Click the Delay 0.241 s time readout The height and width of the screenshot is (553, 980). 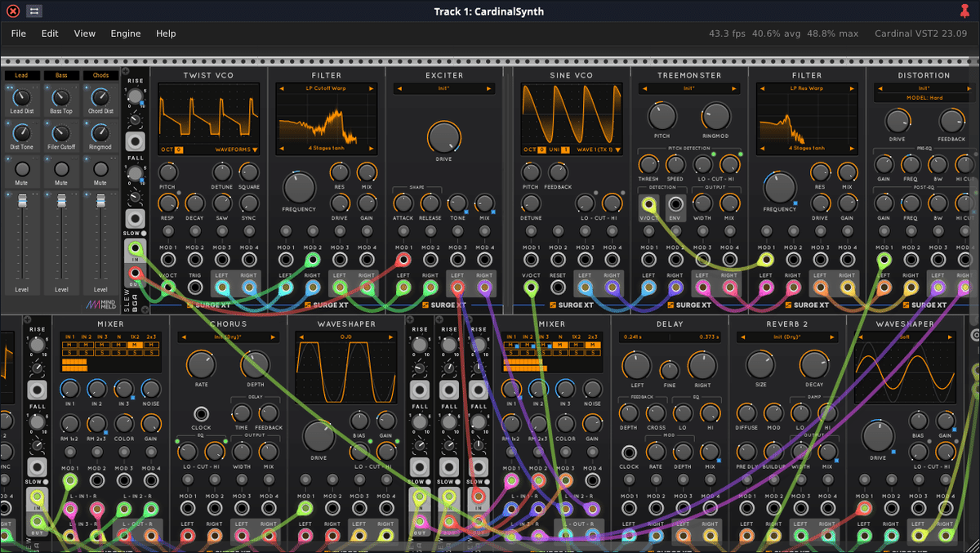(x=635, y=337)
